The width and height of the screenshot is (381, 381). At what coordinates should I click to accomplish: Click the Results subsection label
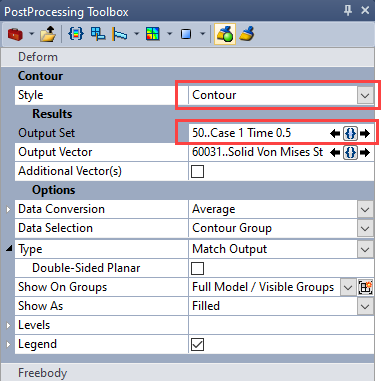click(x=52, y=114)
